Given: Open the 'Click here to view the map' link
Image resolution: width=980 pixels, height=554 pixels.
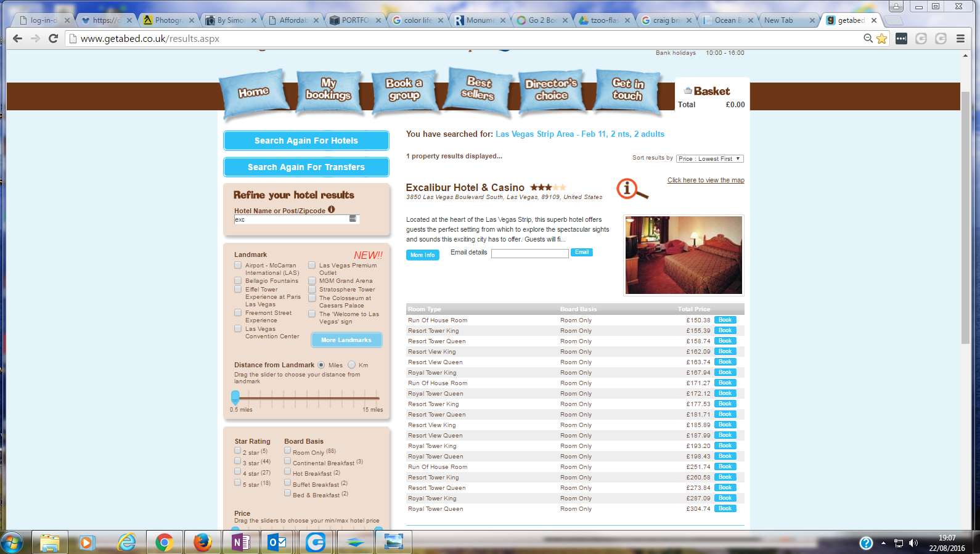Looking at the screenshot, I should click(x=706, y=180).
